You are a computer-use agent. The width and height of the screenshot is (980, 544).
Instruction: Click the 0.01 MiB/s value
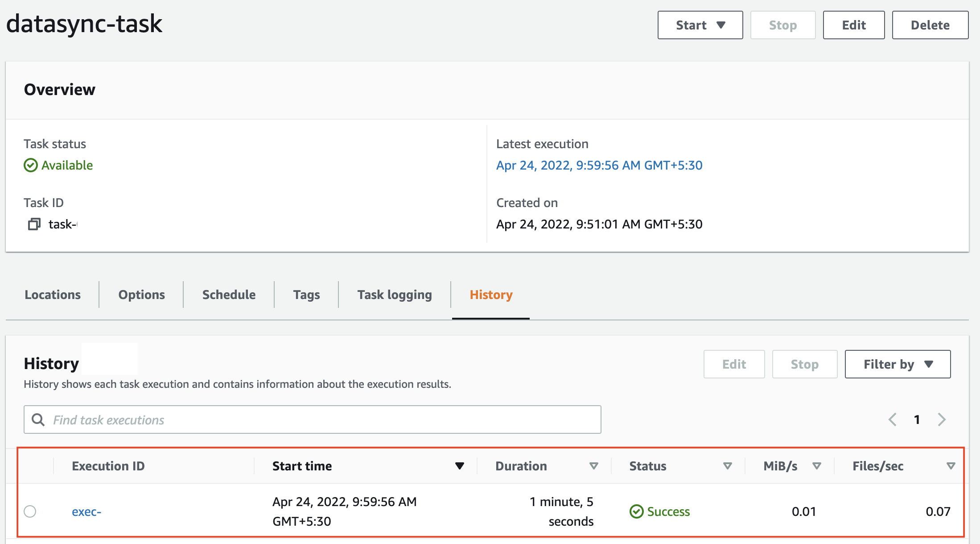pos(804,511)
